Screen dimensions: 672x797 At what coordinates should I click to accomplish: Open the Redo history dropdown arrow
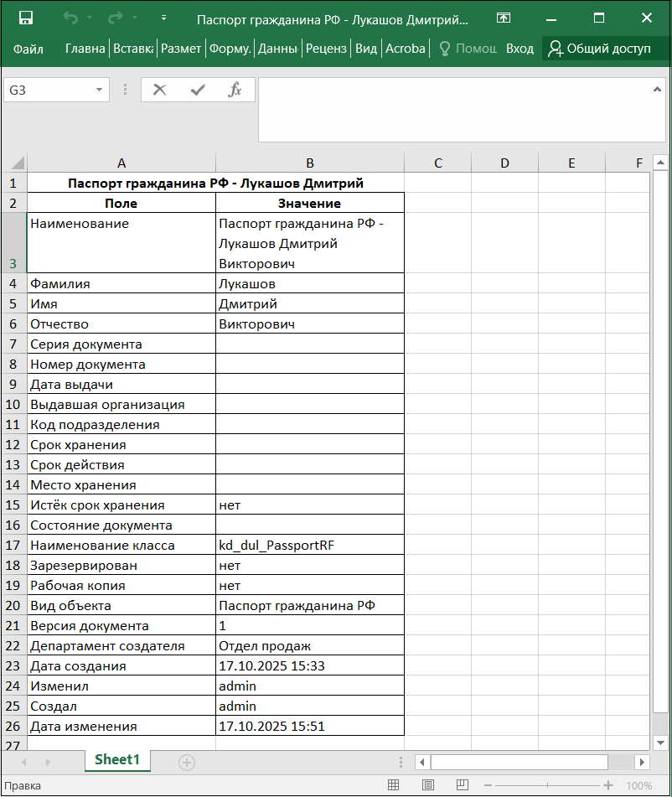point(135,18)
